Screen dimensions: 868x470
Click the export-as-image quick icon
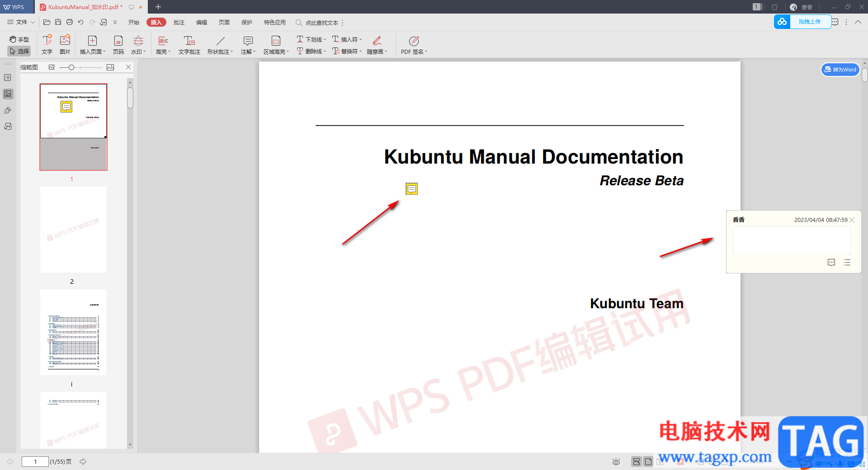104,22
